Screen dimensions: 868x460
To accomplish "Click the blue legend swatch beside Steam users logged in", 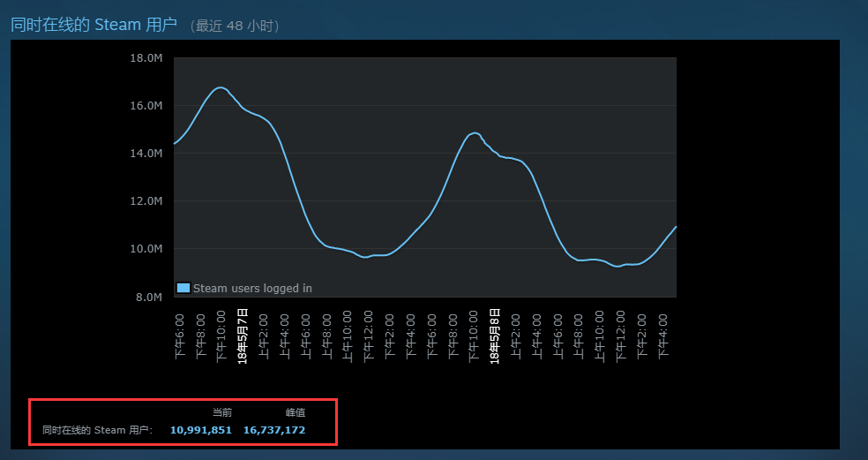I will pos(183,288).
